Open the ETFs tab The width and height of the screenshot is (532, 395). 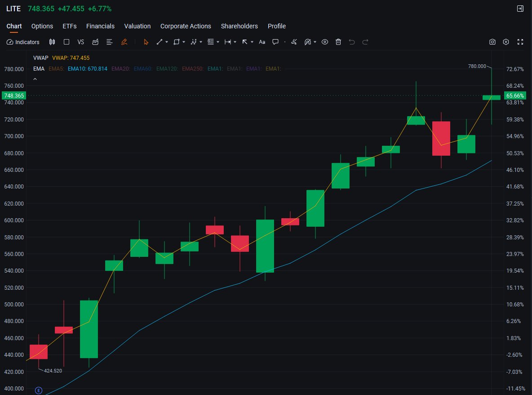coord(70,26)
